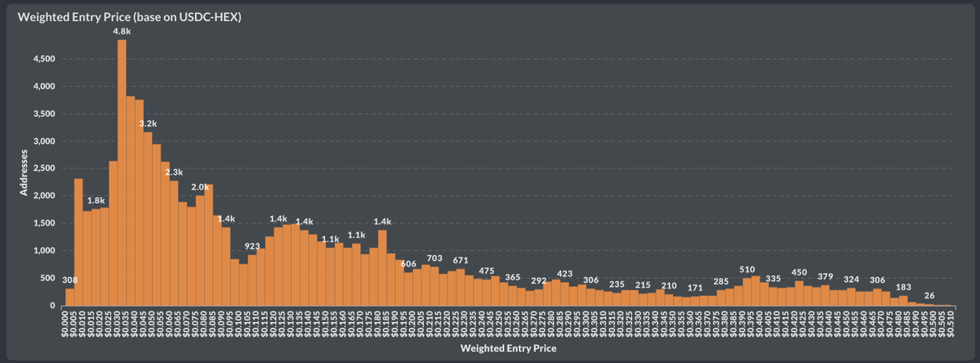This screenshot has height=363, width=980.
Task: Click the '423' data label
Action: [565, 273]
